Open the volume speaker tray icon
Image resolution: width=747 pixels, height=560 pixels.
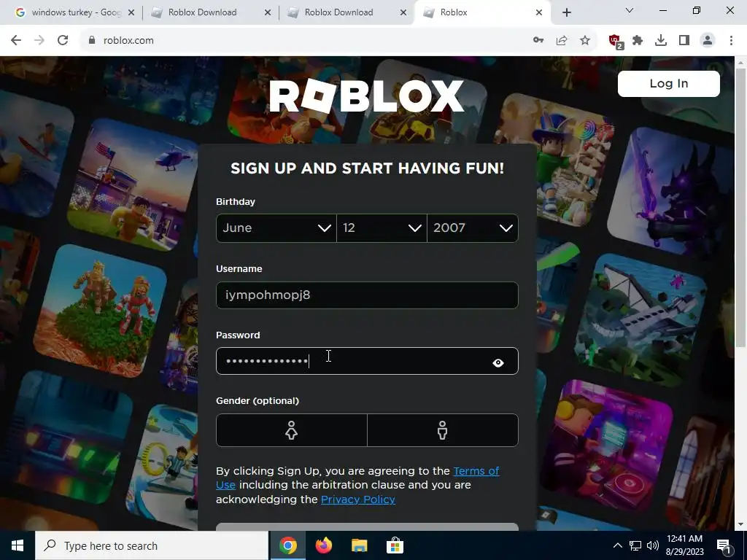653,545
